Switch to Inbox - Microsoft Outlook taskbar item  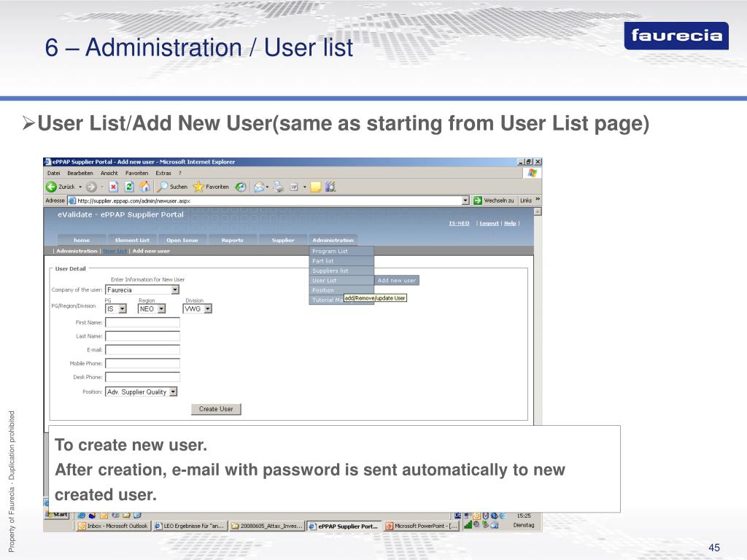click(x=113, y=526)
